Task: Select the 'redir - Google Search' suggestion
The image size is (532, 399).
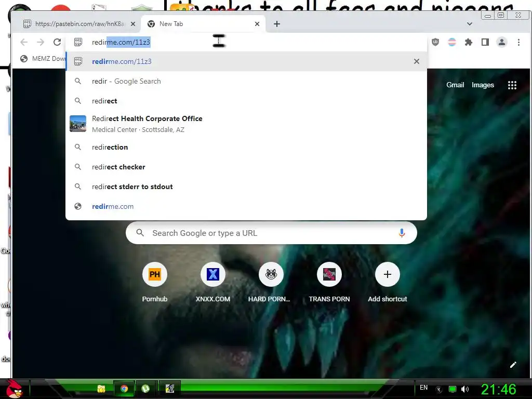Action: coord(246,81)
